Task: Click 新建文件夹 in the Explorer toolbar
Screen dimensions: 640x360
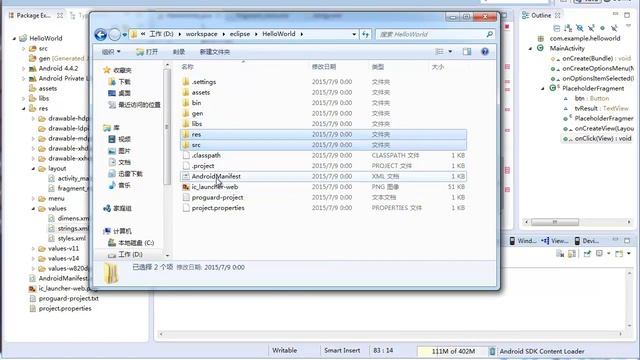Action: point(215,52)
